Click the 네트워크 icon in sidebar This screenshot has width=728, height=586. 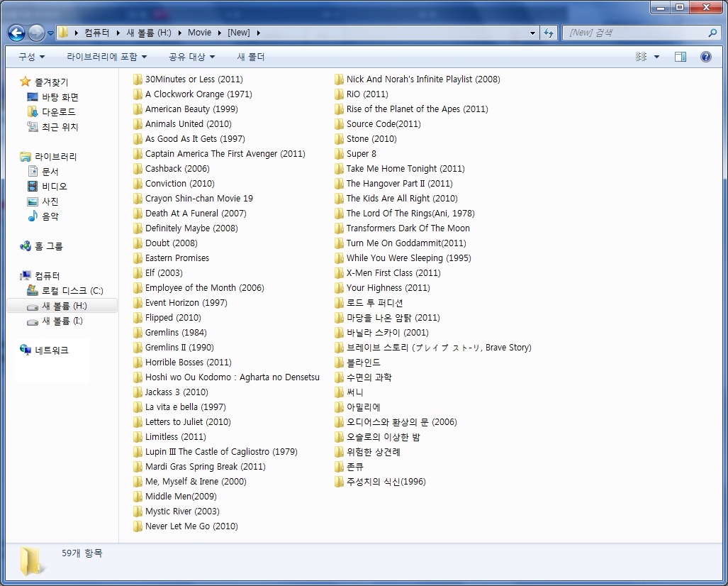coord(26,350)
